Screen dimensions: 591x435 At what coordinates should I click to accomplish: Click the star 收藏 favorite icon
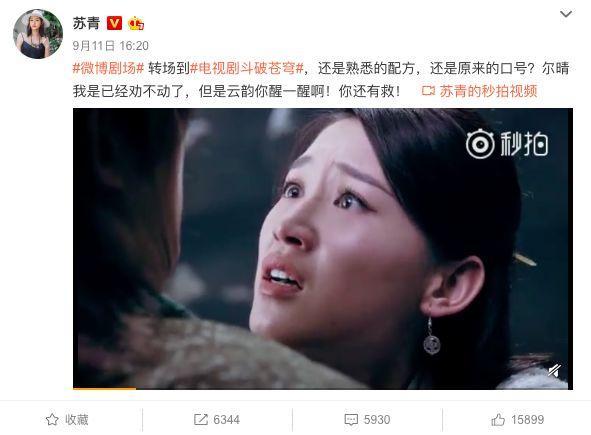pyautogui.click(x=52, y=420)
